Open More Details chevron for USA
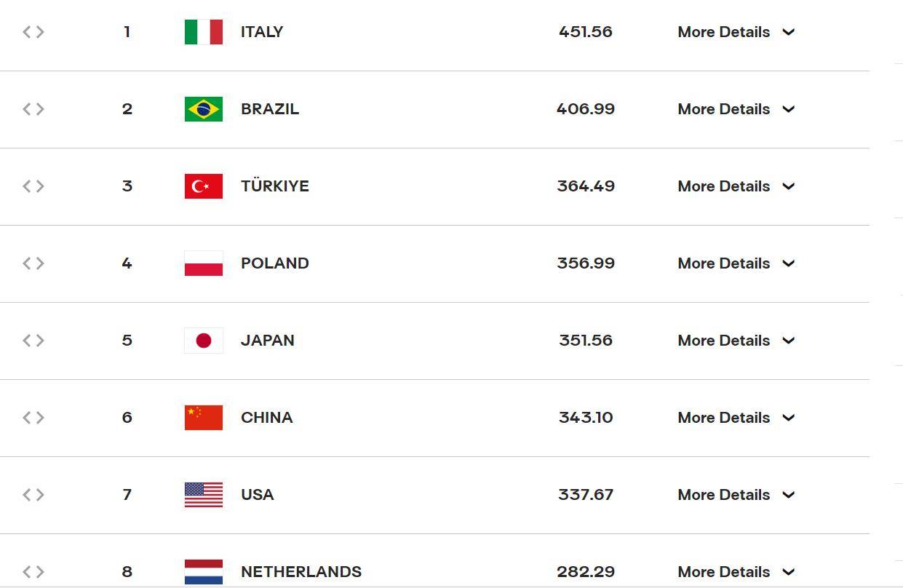 789,495
